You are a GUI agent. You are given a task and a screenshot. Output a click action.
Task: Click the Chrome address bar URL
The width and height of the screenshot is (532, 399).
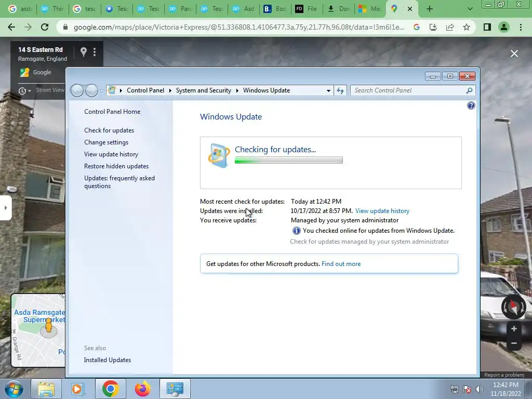point(239,27)
